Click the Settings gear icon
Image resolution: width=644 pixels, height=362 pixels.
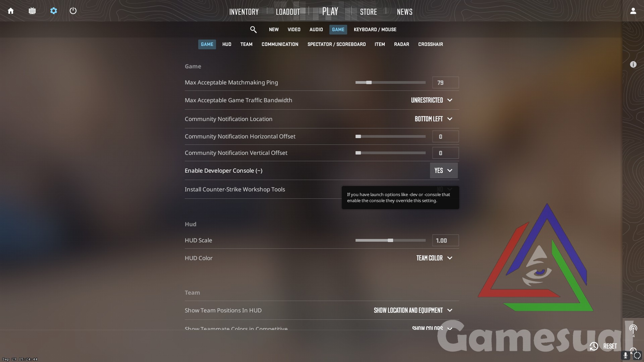(x=53, y=11)
